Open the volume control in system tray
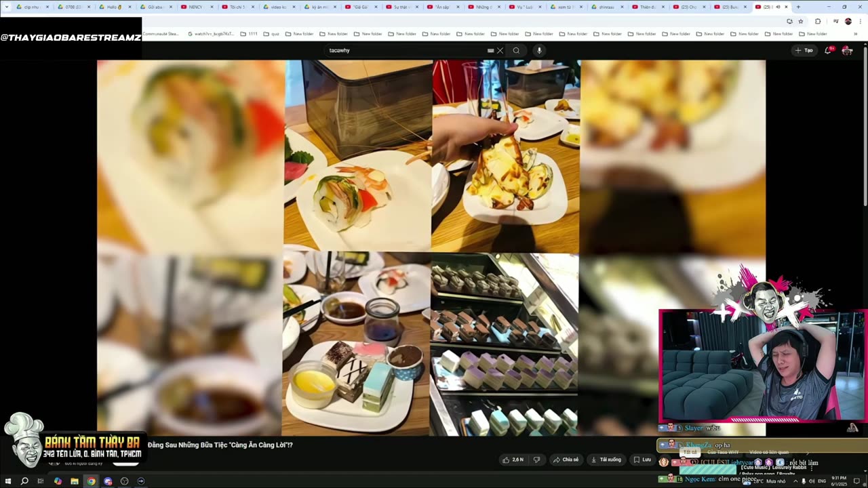This screenshot has width=868, height=488. click(812, 481)
